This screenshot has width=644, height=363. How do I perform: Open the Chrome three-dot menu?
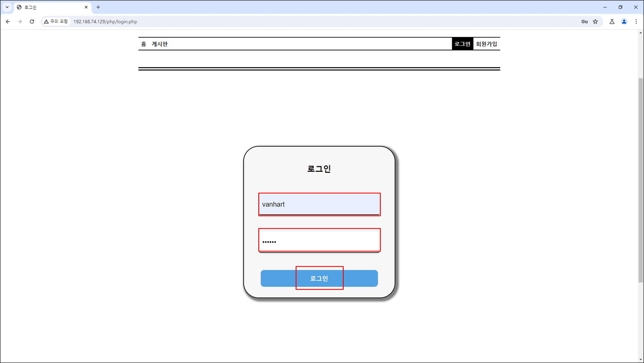636,21
